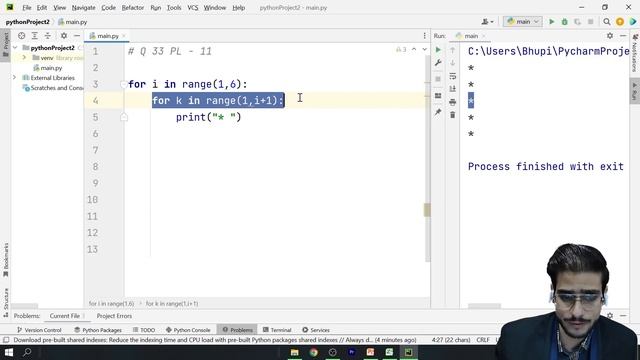The width and height of the screenshot is (640, 360).
Task: Open the user account dropdown in toolbar
Action: 487,22
